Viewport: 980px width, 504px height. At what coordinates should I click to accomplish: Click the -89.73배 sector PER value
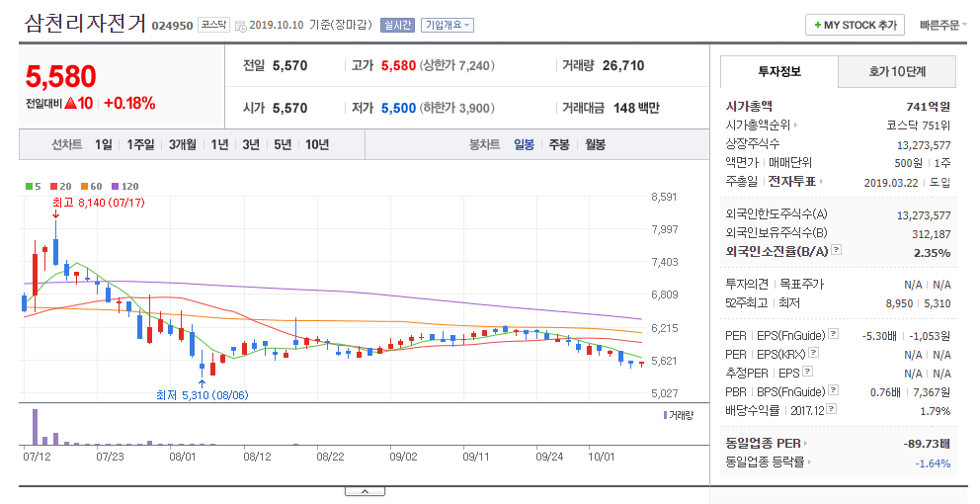927,444
